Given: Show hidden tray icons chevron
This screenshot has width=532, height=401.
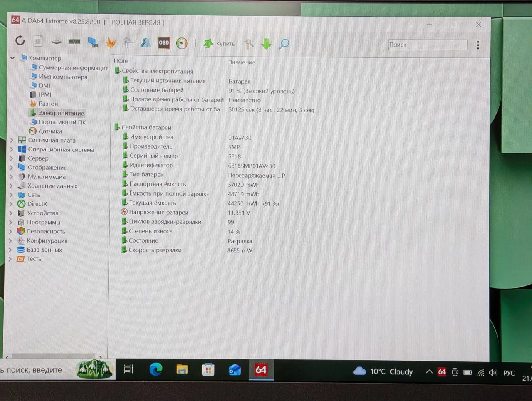Looking at the screenshot, I should [429, 372].
